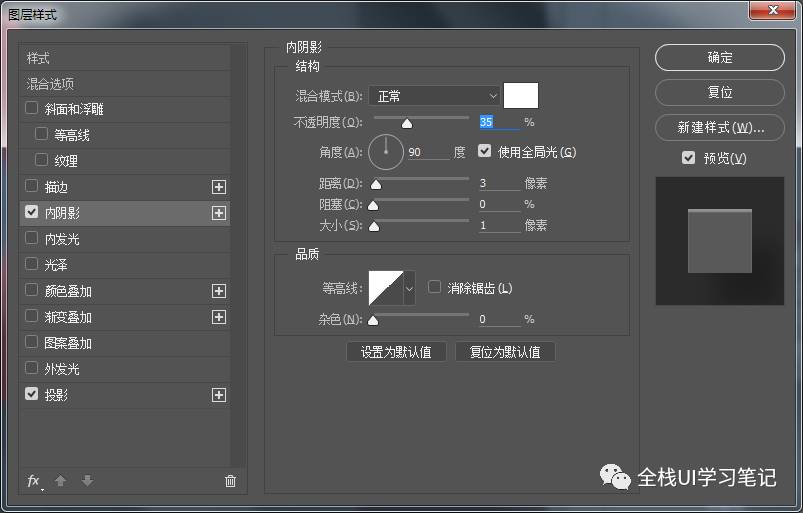Enable the 外发光 checkbox
Screen dimensions: 803x513
coord(32,368)
